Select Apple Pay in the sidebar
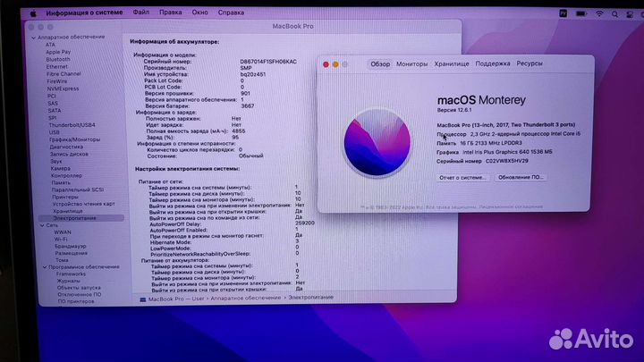The height and width of the screenshot is (362, 644). (x=58, y=52)
